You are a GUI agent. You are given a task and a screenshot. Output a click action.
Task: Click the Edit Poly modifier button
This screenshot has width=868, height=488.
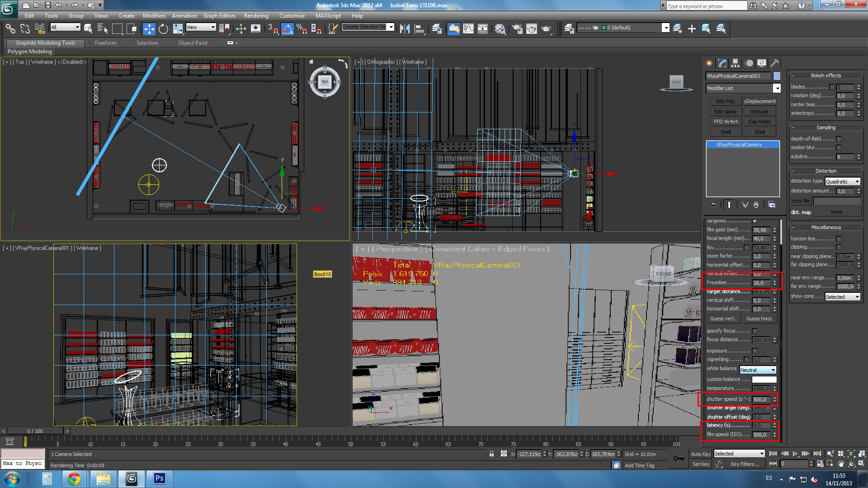[725, 101]
